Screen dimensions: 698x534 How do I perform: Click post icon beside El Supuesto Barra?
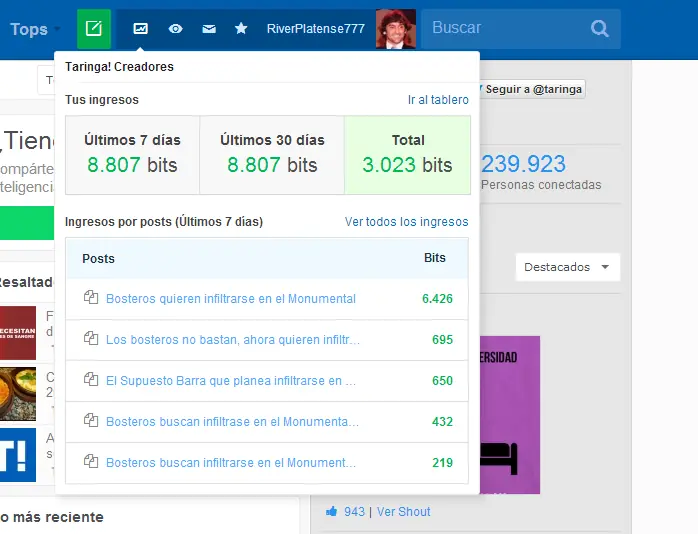pos(91,379)
